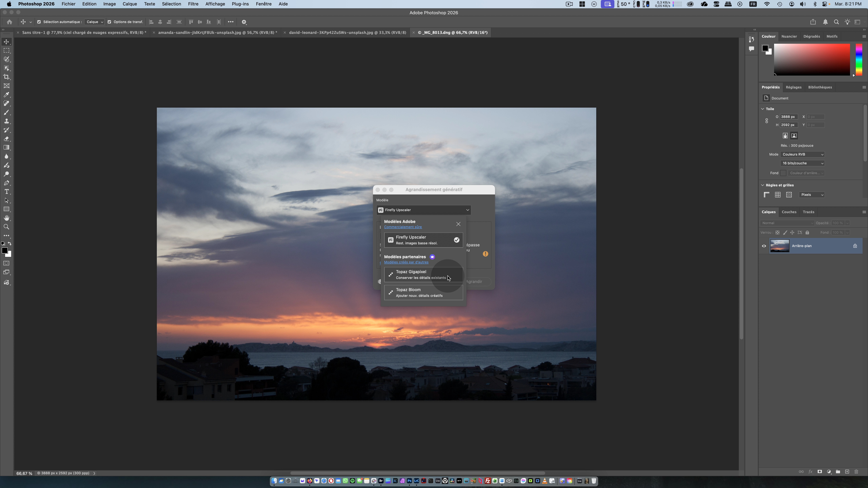This screenshot has height=488, width=868.
Task: Open the Commercialement sûre link
Action: (x=403, y=227)
